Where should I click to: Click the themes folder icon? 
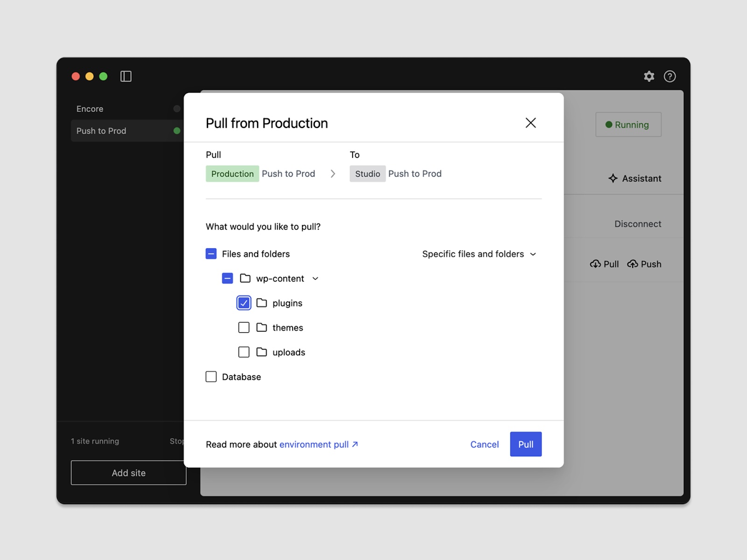pos(261,328)
